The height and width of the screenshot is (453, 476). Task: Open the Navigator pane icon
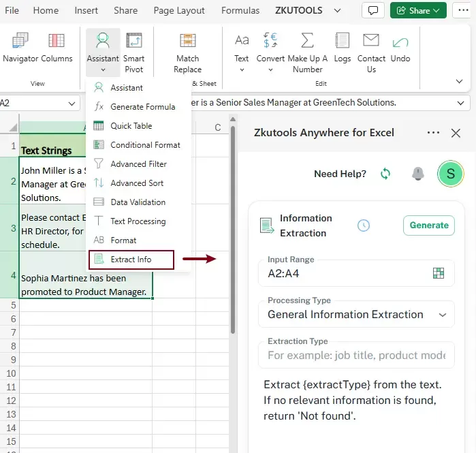[20, 40]
